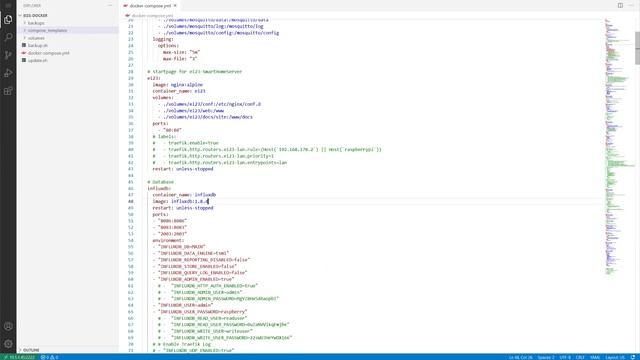Open editor More Actions ellipsis menu
The width and height of the screenshot is (640, 360).
point(631,5)
